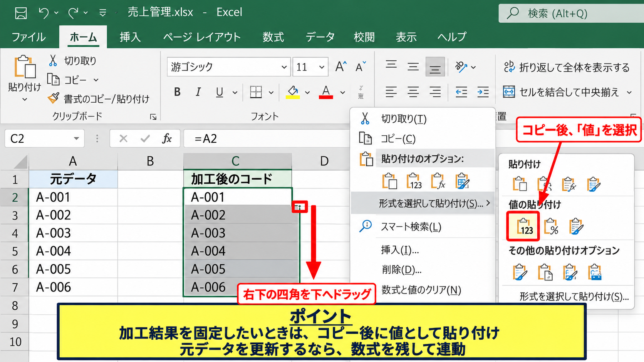Apply yellow fill color bucket

[x=293, y=92]
